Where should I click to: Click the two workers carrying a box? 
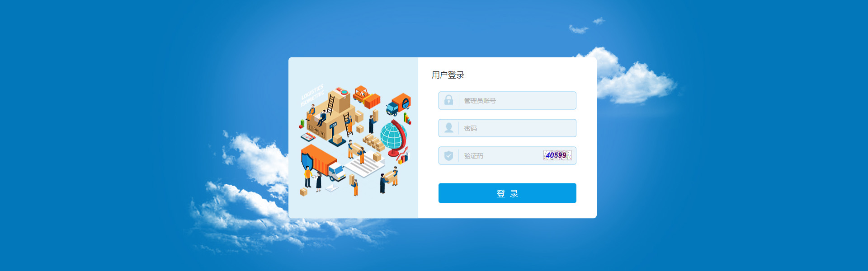(x=356, y=152)
